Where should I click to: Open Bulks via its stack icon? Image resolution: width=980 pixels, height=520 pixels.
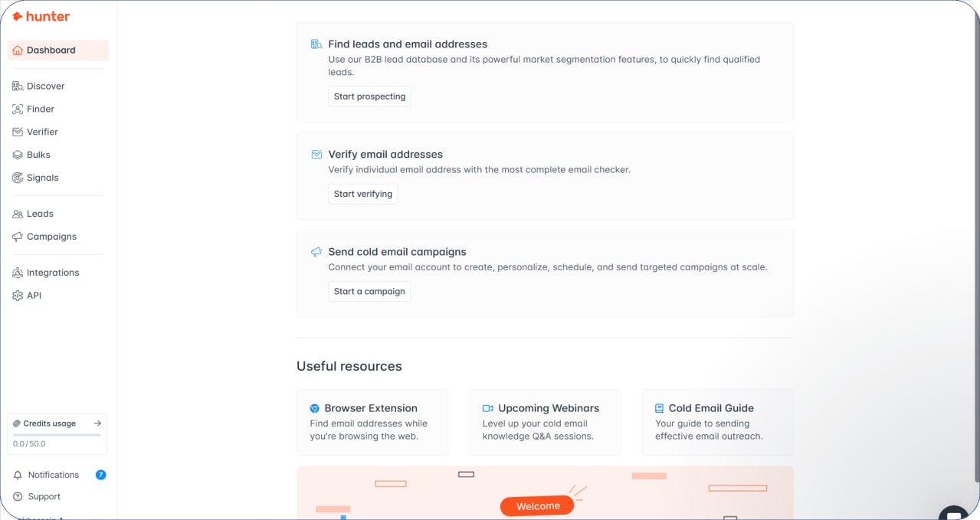(18, 155)
